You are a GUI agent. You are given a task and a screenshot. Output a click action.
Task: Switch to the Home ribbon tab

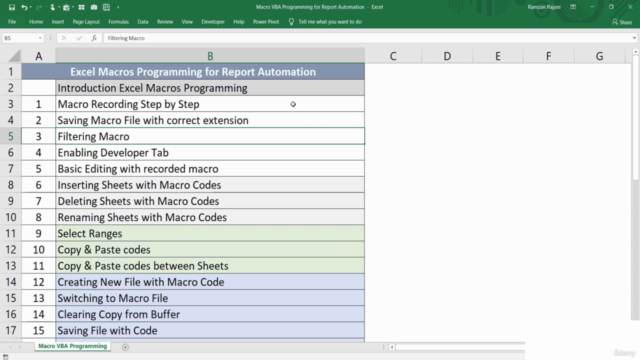(36, 22)
